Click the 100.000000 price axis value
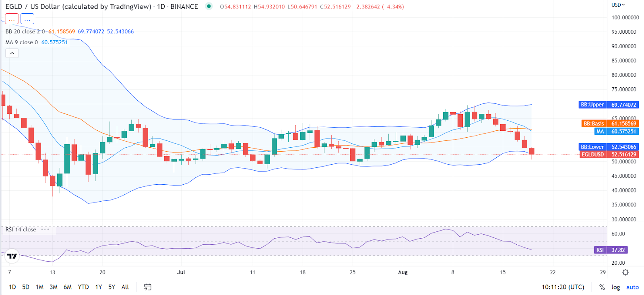The height and width of the screenshot is (295, 644). [x=625, y=17]
